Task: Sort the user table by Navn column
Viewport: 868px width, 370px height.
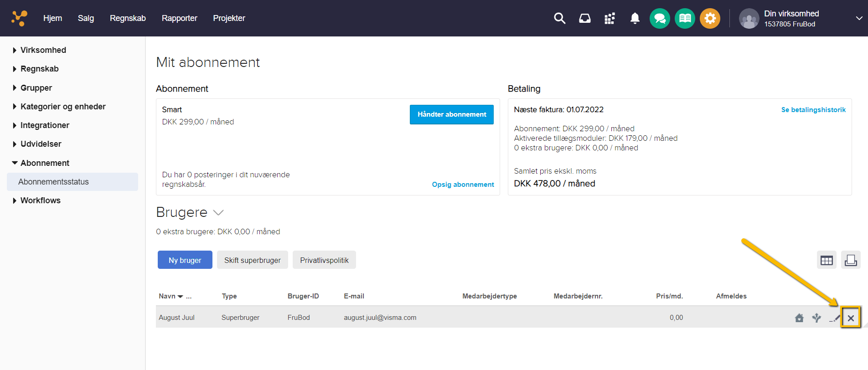Action: click(x=167, y=296)
